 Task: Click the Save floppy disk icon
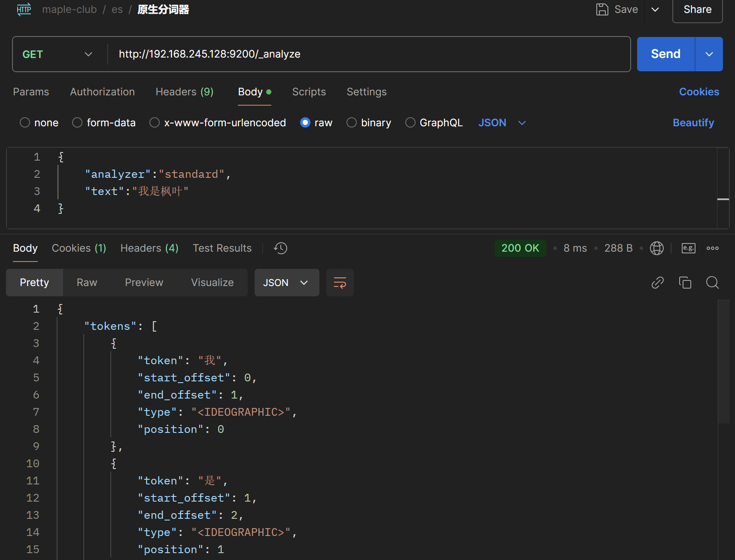tap(602, 9)
